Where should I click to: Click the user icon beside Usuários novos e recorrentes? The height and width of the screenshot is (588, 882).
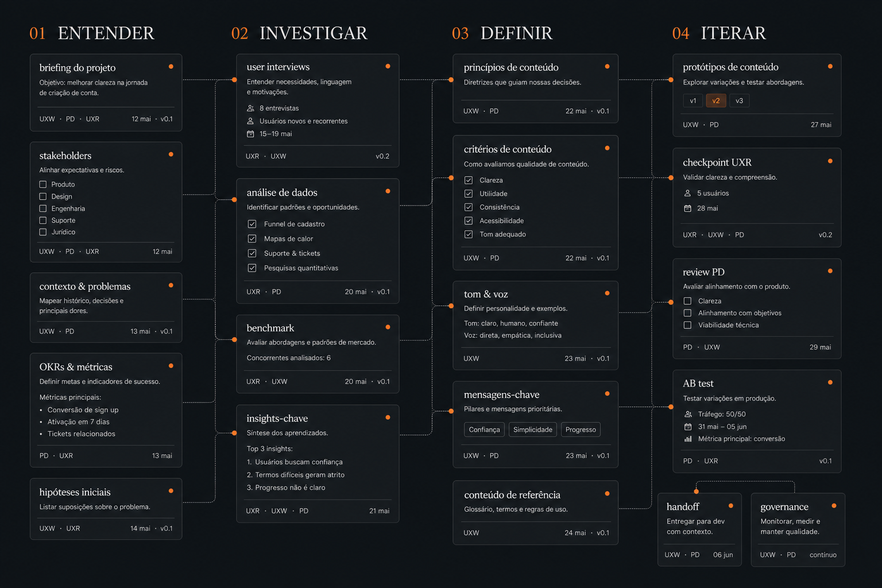tap(250, 121)
